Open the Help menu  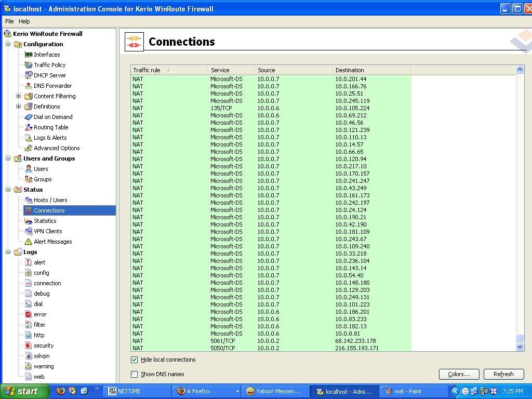(x=24, y=21)
